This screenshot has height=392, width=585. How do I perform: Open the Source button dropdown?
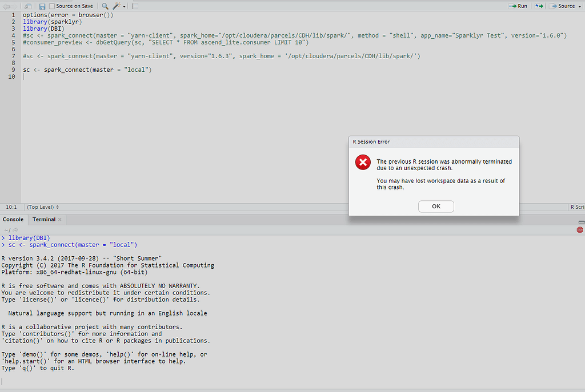(x=579, y=6)
